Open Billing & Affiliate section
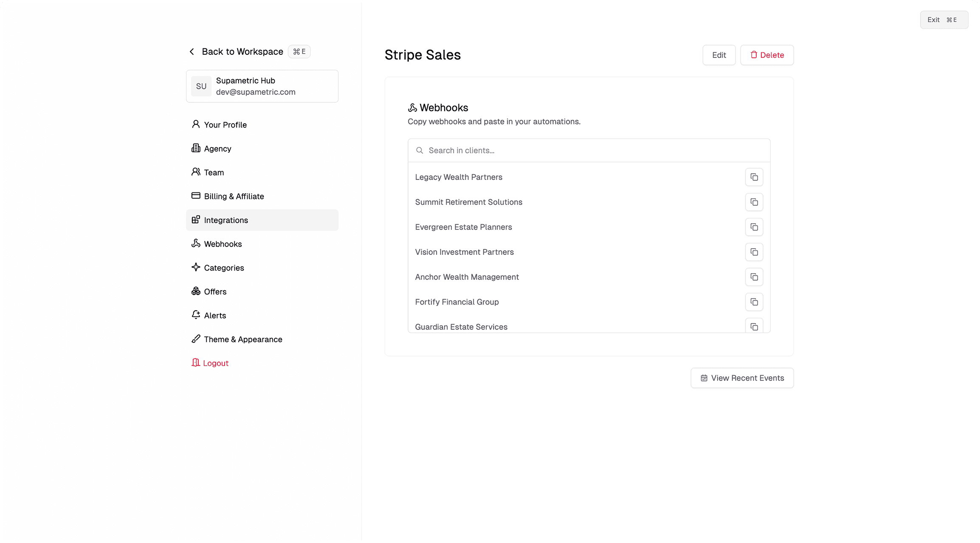Screen dimensions: 980x543 (234, 196)
